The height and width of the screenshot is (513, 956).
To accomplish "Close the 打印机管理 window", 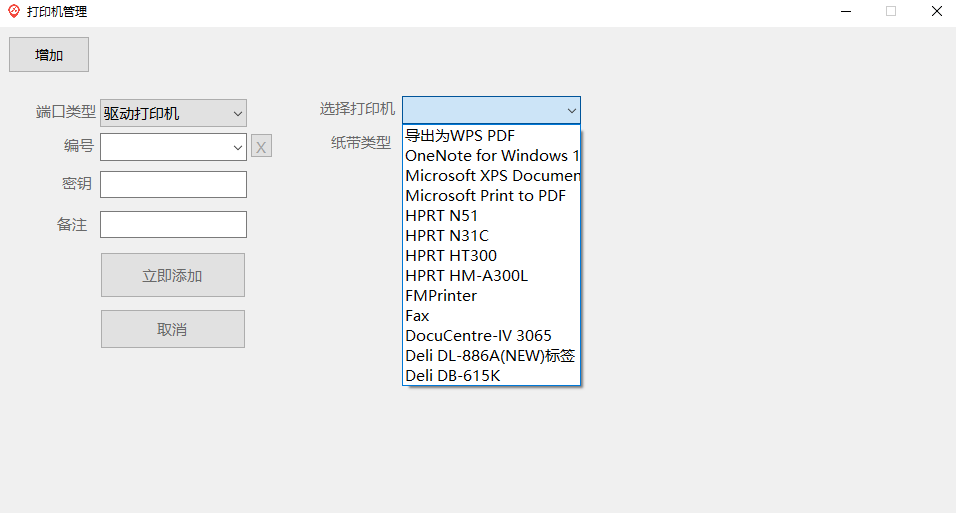I will pyautogui.click(x=936, y=11).
